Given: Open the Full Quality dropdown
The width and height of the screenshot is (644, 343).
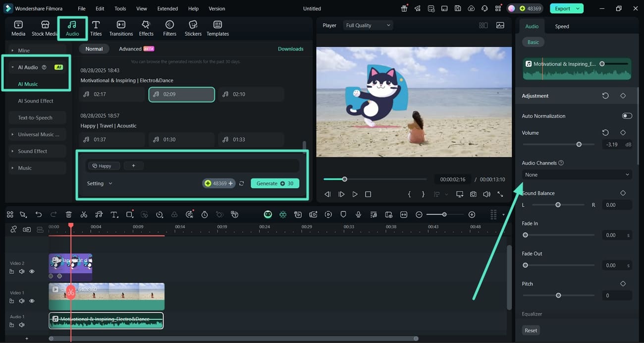Looking at the screenshot, I should coord(368,25).
